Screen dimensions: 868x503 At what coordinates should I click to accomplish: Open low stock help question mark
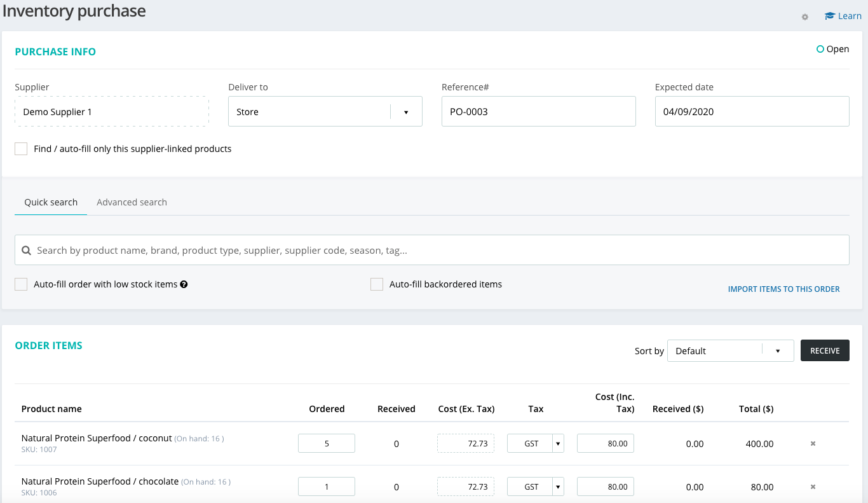[184, 284]
